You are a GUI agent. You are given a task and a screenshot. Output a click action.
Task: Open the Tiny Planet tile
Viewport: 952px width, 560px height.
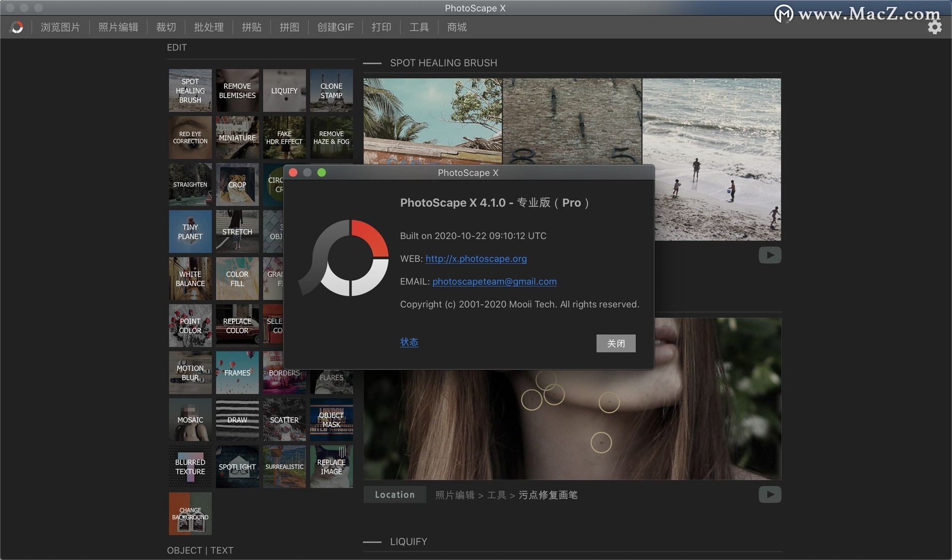[x=190, y=231]
